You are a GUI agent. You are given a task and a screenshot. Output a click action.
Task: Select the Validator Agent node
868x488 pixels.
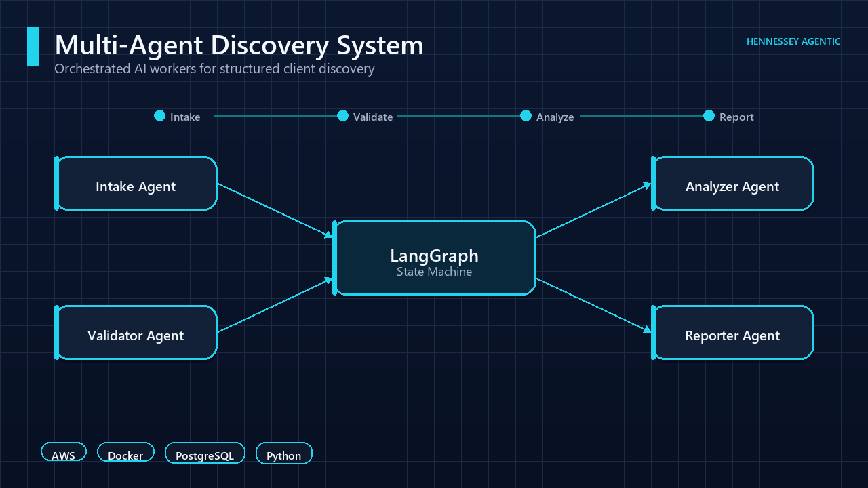click(x=136, y=333)
